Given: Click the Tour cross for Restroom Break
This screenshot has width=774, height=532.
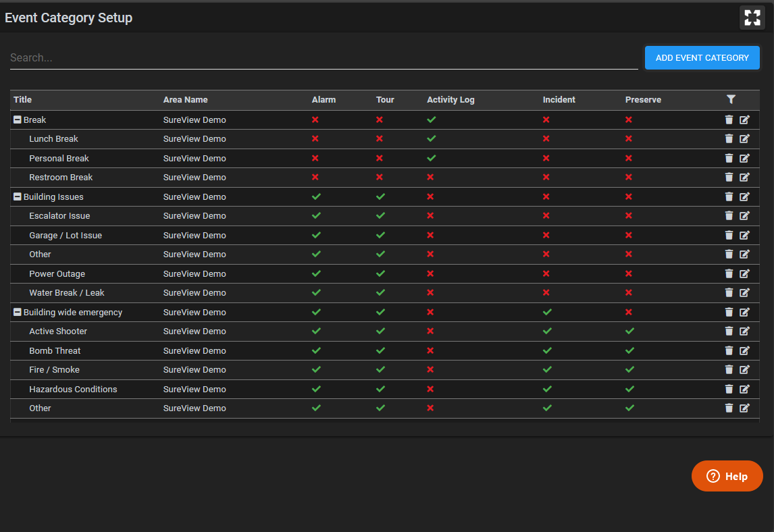Looking at the screenshot, I should 380,177.
